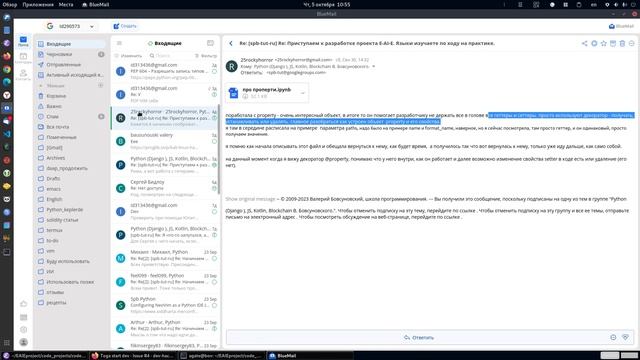Launch Firefox from the dock

(x=7, y=56)
